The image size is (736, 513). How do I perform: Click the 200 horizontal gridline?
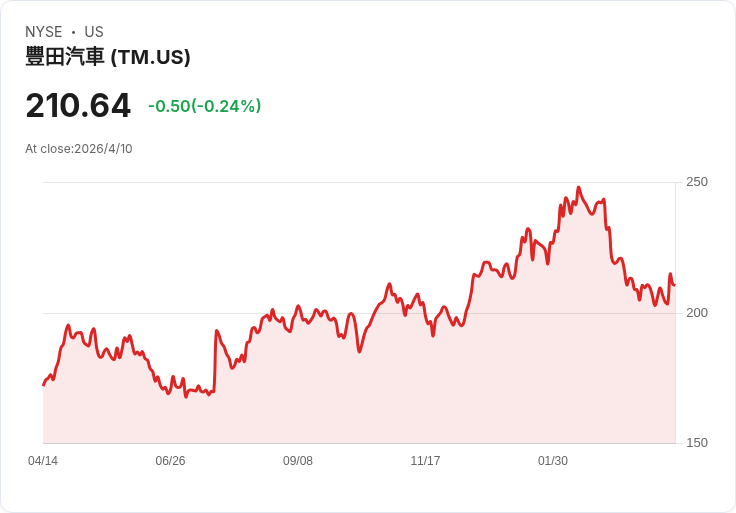coord(359,313)
